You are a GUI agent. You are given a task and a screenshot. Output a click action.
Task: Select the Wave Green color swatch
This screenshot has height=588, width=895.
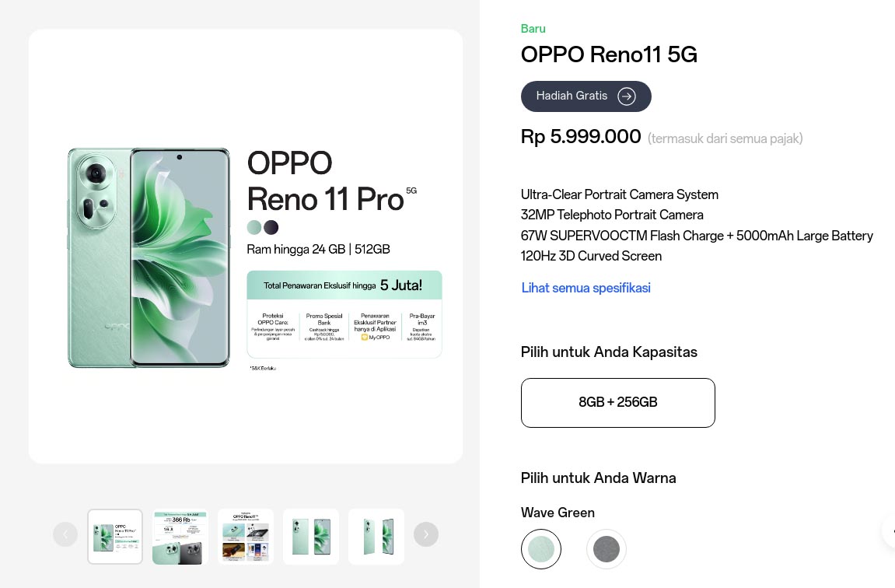click(541, 549)
